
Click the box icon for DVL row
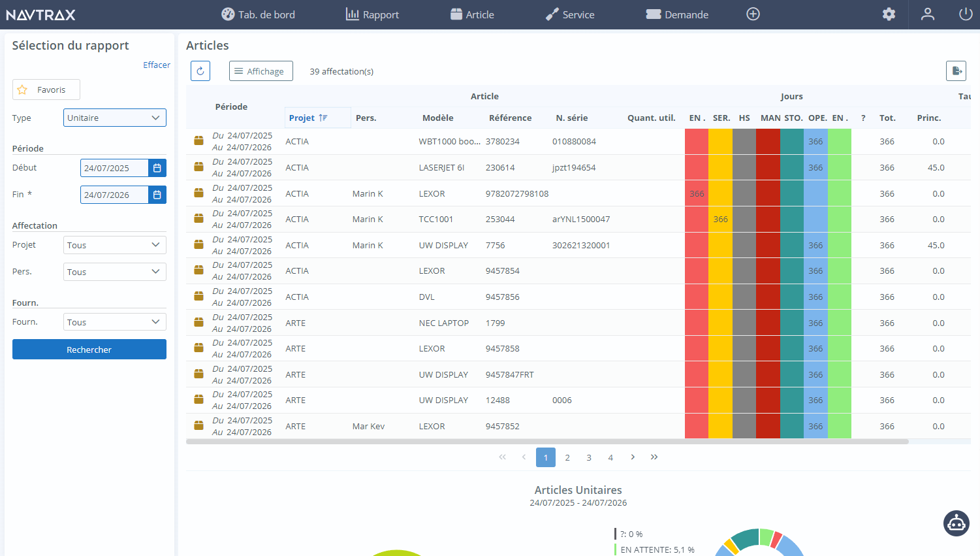click(199, 297)
